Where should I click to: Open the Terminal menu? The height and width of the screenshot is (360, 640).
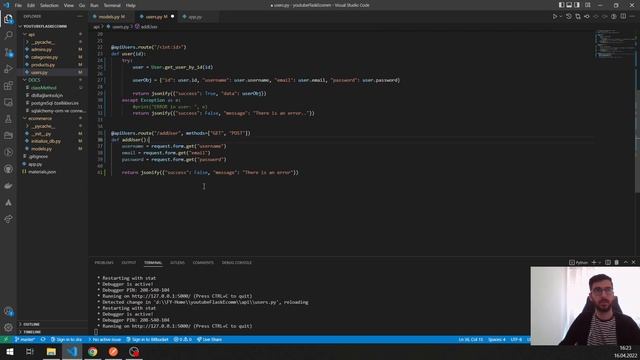112,5
